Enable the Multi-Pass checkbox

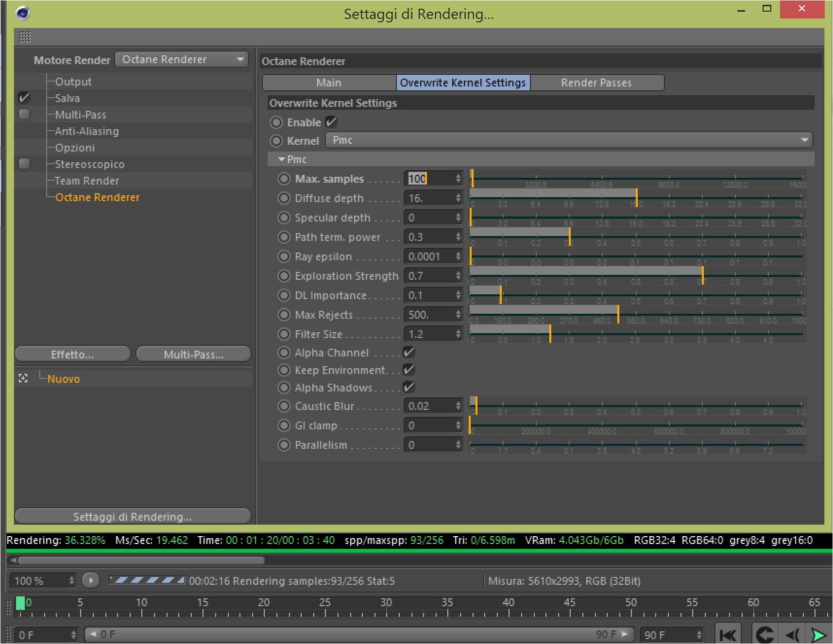(24, 114)
